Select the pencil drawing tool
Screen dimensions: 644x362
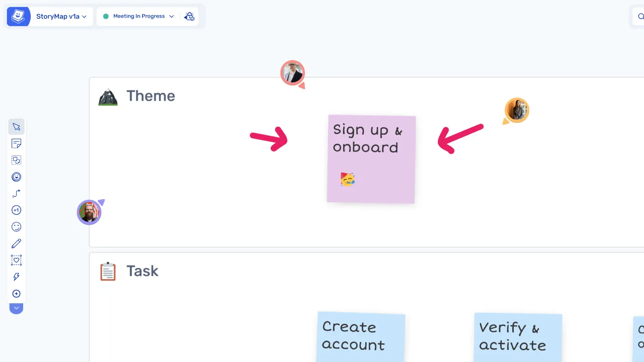pos(16,243)
